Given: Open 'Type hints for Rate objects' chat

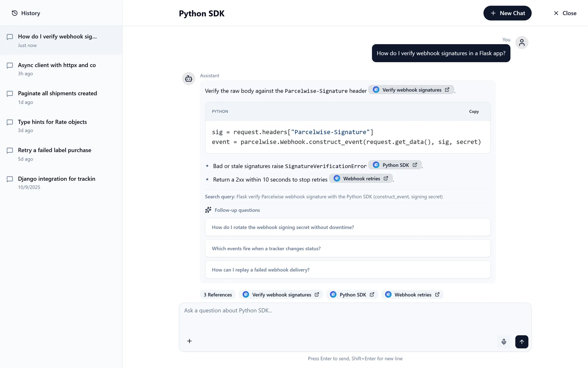Looking at the screenshot, I should 61,126.
